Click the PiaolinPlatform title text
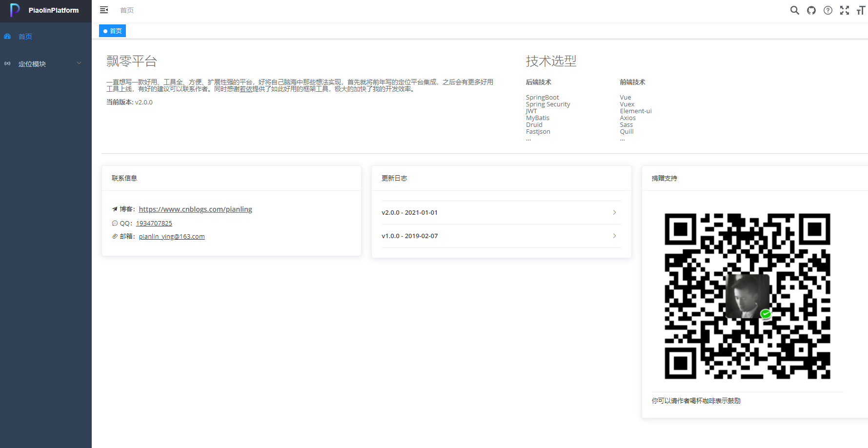 coord(54,10)
